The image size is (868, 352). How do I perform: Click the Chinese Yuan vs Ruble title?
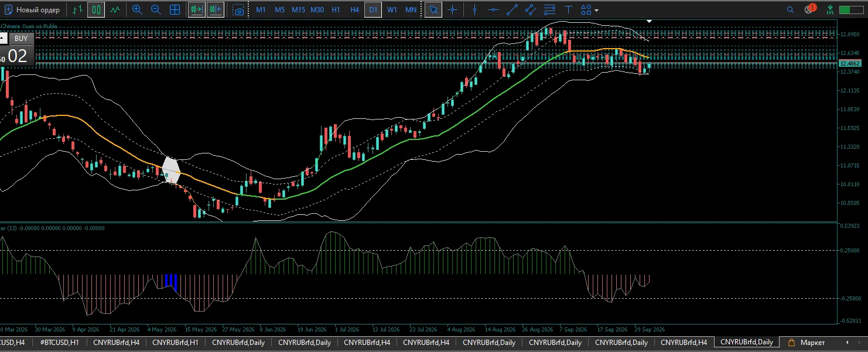click(x=29, y=26)
